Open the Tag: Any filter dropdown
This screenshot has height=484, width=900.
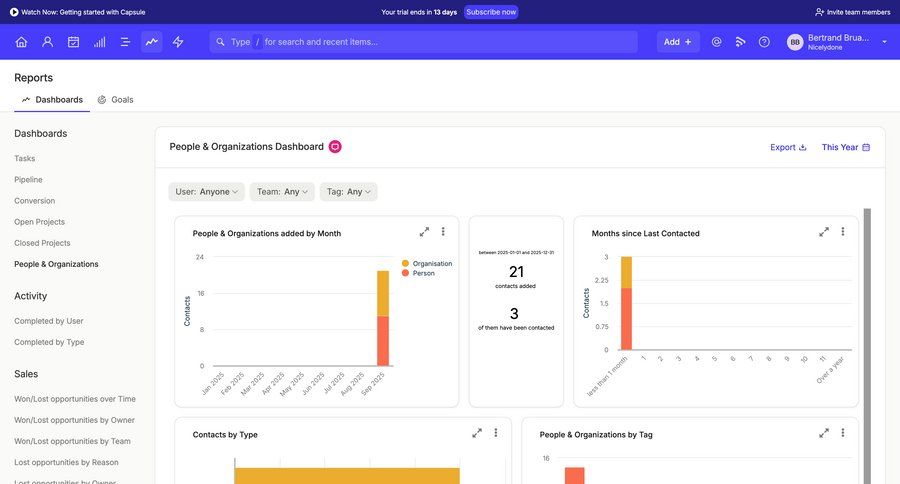click(349, 192)
